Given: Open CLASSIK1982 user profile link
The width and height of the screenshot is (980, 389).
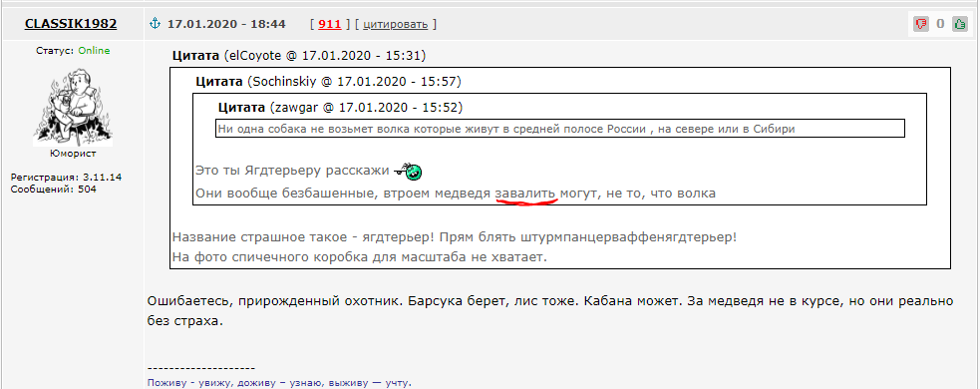Looking at the screenshot, I should [70, 24].
